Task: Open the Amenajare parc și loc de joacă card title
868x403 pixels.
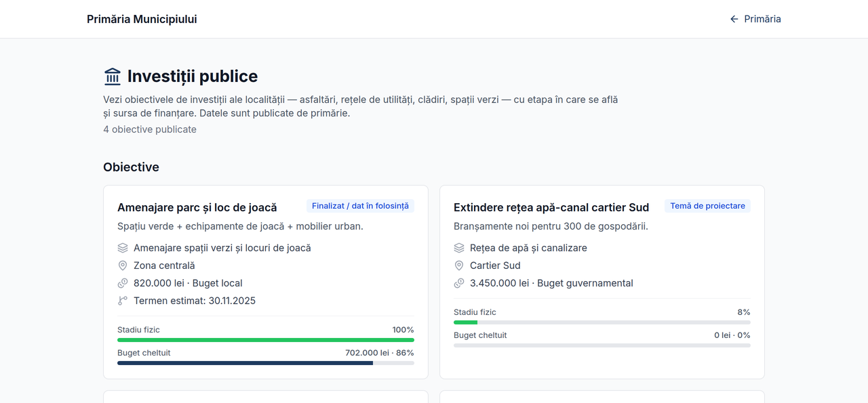Action: pyautogui.click(x=197, y=207)
